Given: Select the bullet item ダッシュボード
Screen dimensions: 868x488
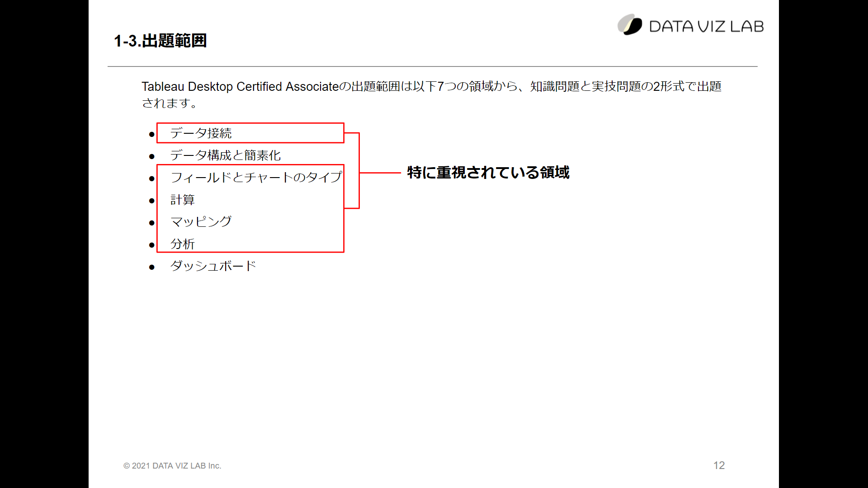Looking at the screenshot, I should pyautogui.click(x=213, y=266).
